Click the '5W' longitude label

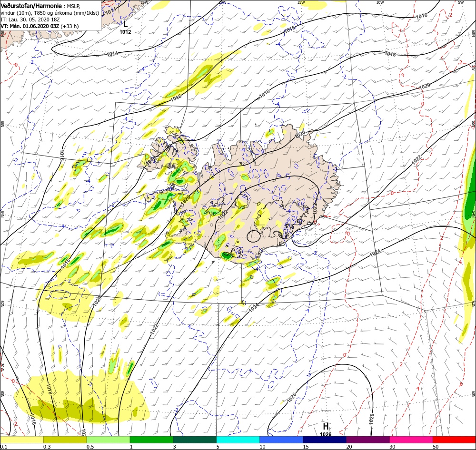pyautogui.click(x=460, y=2)
